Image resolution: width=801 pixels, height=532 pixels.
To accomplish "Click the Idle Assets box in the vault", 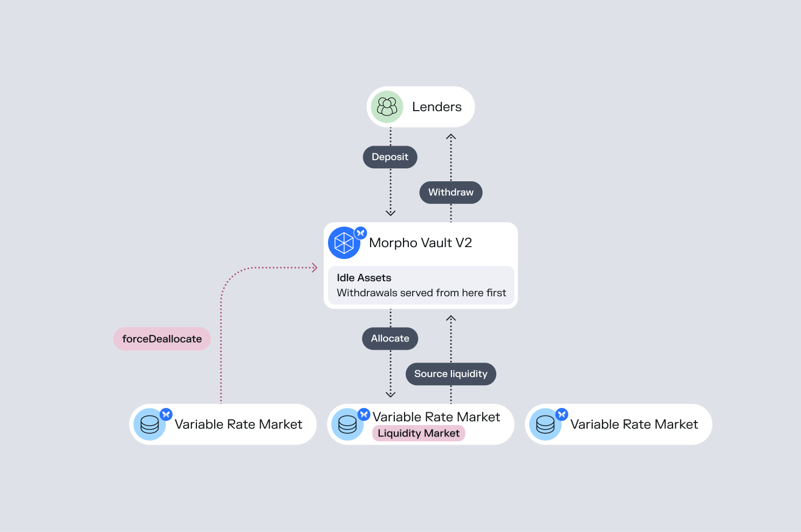I will tap(421, 285).
